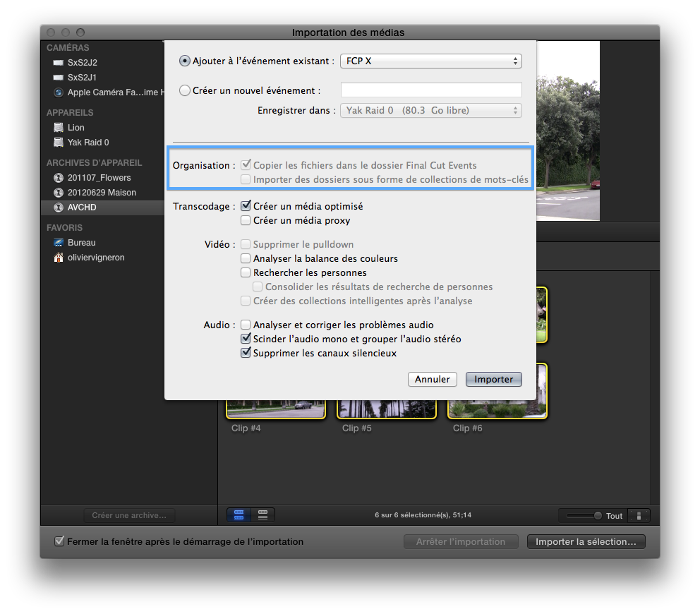Switch to list view icon
This screenshot has height=614, width=700.
(x=263, y=515)
